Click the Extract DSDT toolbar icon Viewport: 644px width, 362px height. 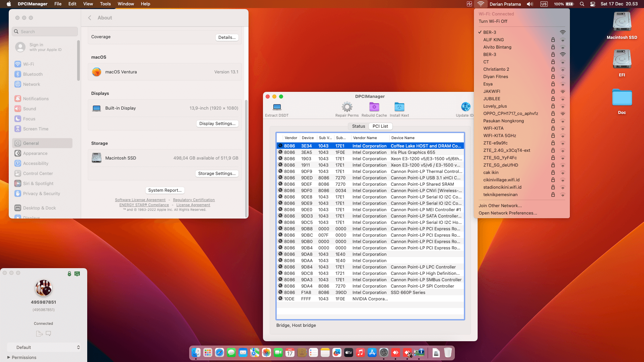[x=277, y=107]
